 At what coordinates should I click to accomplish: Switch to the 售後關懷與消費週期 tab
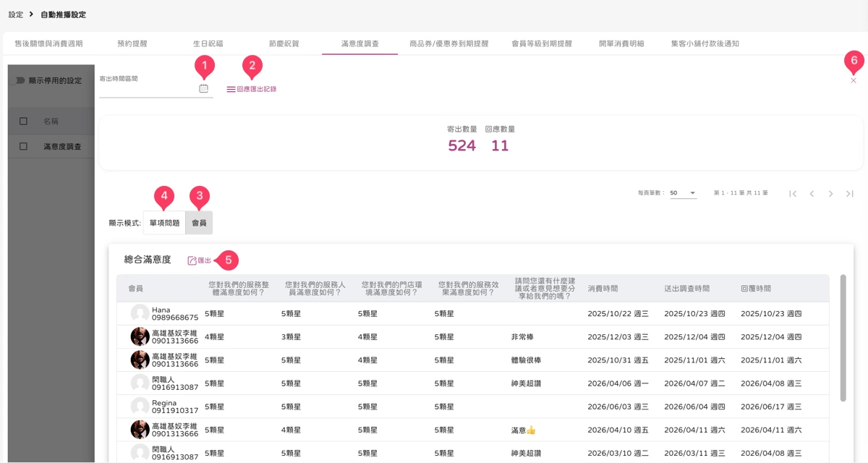click(48, 43)
